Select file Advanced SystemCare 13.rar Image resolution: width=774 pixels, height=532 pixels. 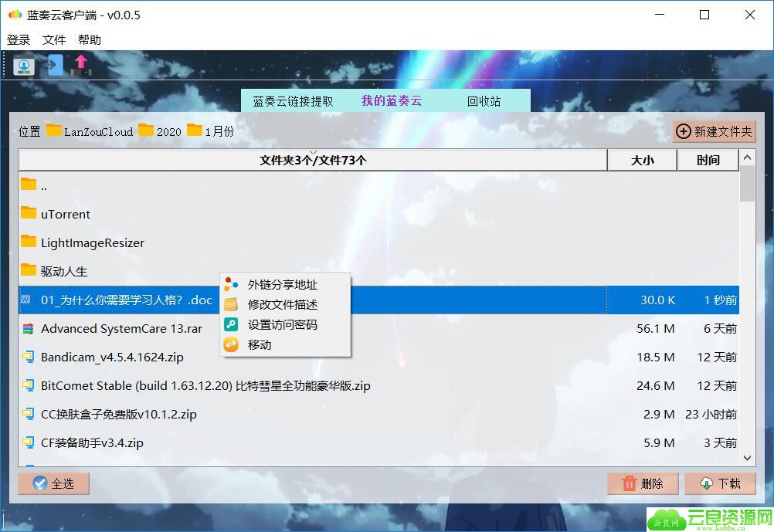[x=121, y=329]
